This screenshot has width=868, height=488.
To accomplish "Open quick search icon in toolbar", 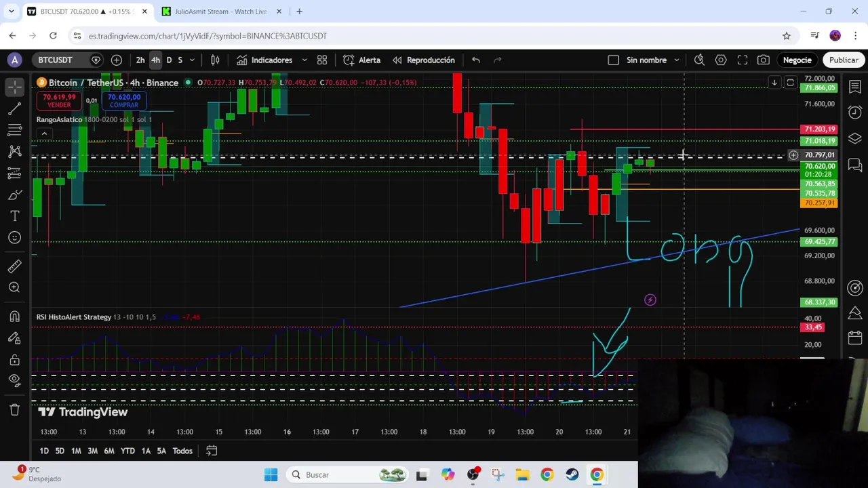I will (699, 60).
